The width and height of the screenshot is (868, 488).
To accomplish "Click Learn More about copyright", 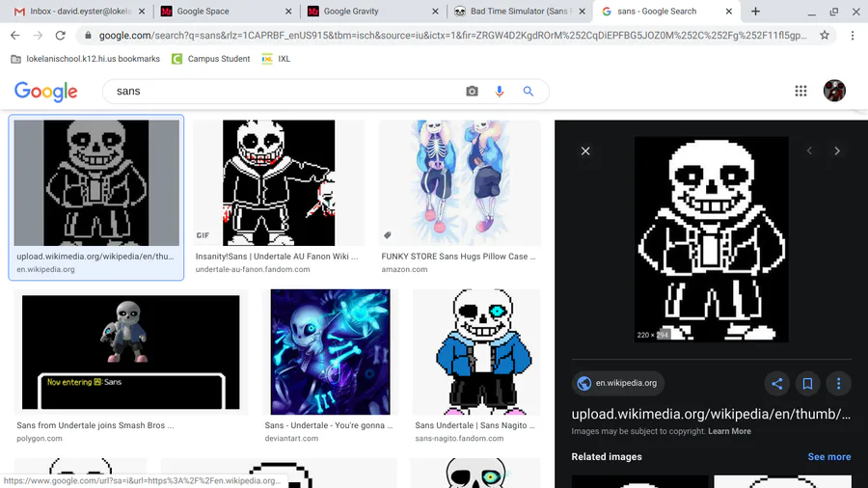I will (729, 431).
